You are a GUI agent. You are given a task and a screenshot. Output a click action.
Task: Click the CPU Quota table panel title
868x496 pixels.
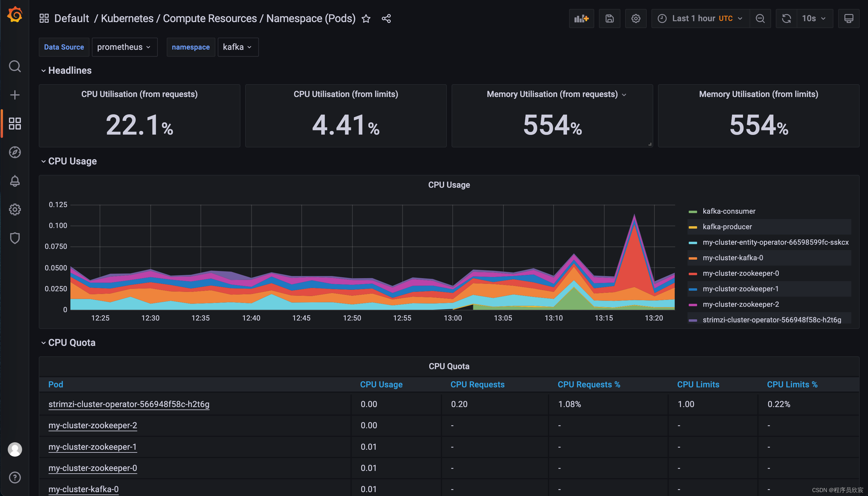coord(449,366)
